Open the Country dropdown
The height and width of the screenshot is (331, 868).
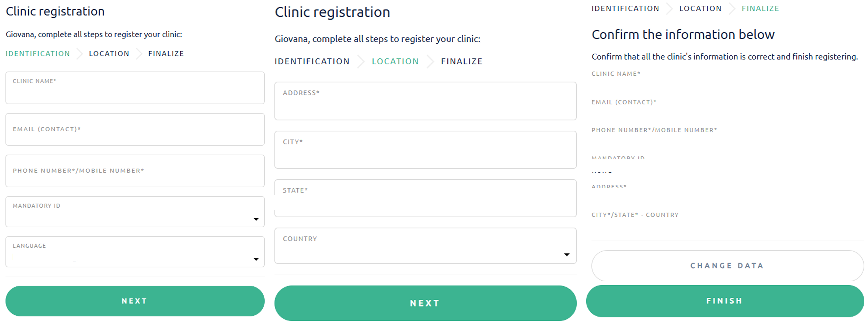coord(425,246)
